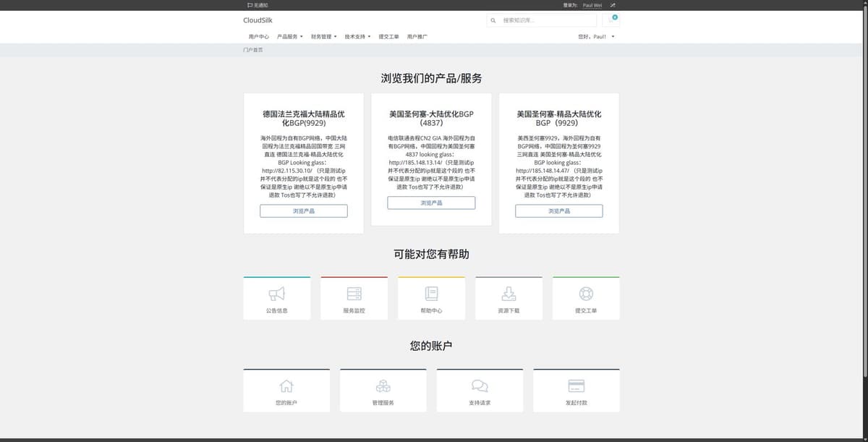This screenshot has width=868, height=442.
Task: Click the 美国圣何塞-精品大陆优化 BGP (9929) title
Action: tap(559, 118)
